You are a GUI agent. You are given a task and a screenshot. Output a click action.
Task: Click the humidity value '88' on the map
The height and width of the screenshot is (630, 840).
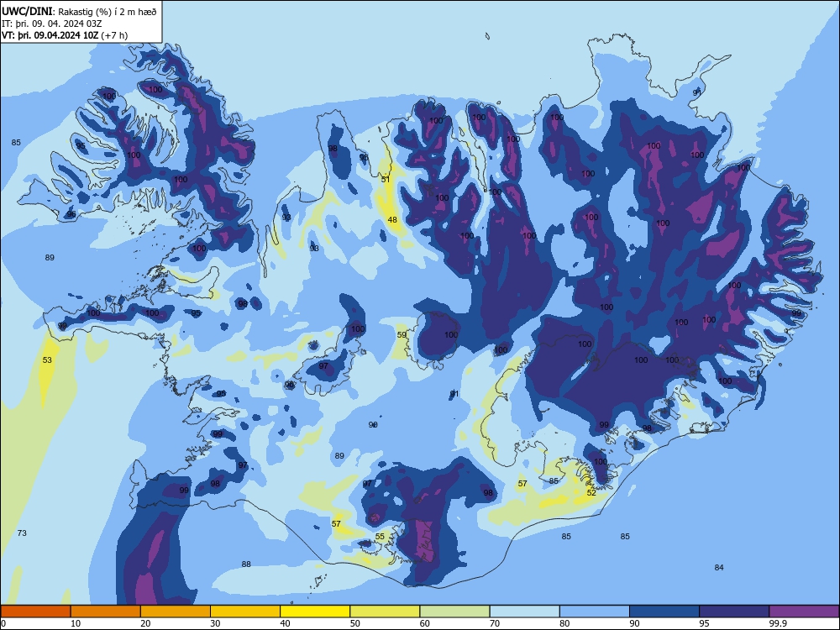tap(246, 564)
